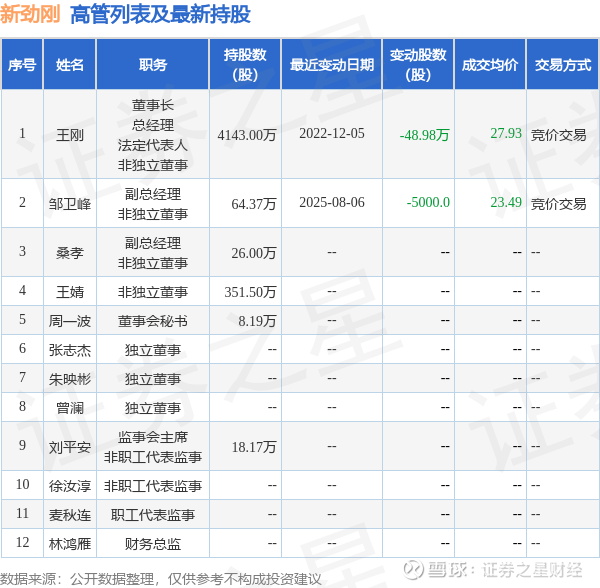The width and height of the screenshot is (600, 588).
Task: Click the holdings value 351.50万
Action: point(250,292)
